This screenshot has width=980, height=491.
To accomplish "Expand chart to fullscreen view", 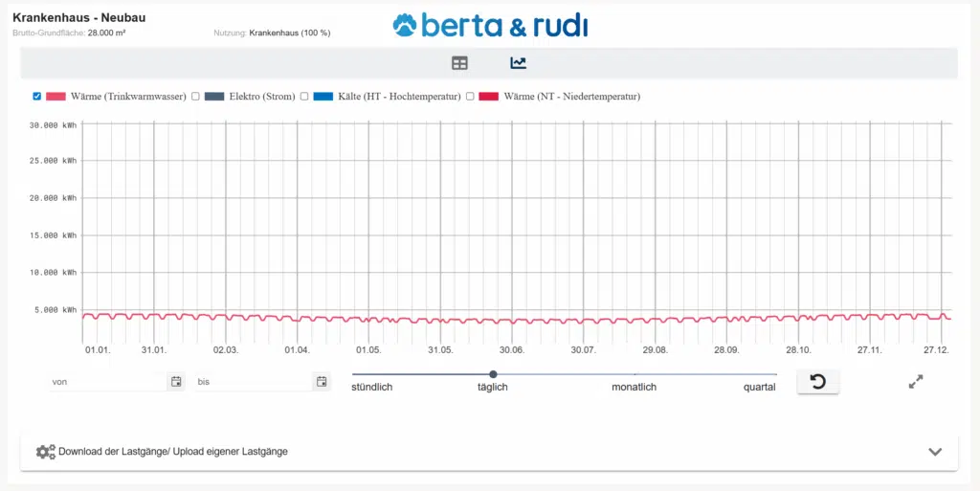I will click(x=916, y=382).
